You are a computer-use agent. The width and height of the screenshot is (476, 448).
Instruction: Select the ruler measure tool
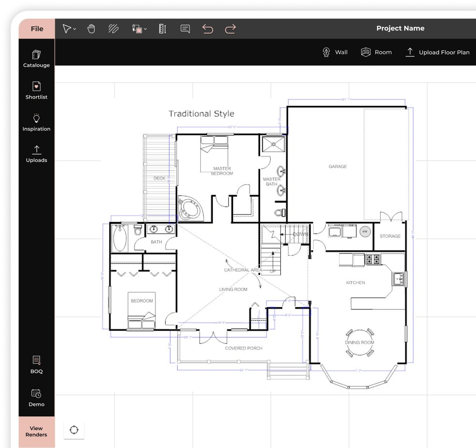click(162, 29)
